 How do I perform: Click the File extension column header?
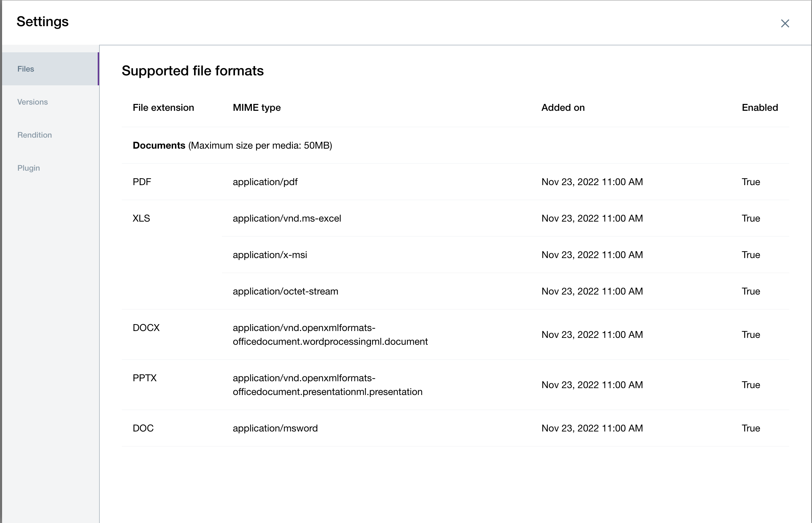point(163,108)
